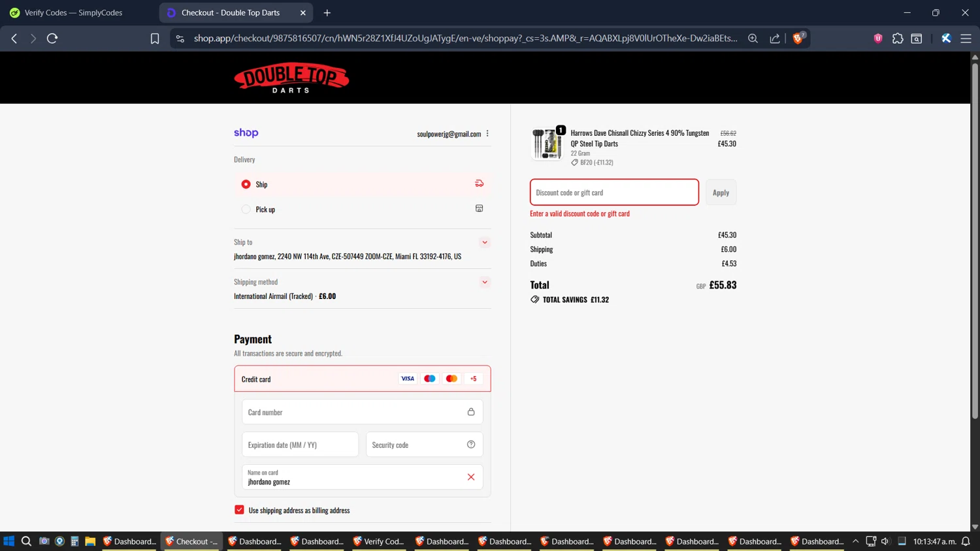Viewport: 980px width, 551px height.
Task: Share this page via share icon
Action: click(775, 39)
